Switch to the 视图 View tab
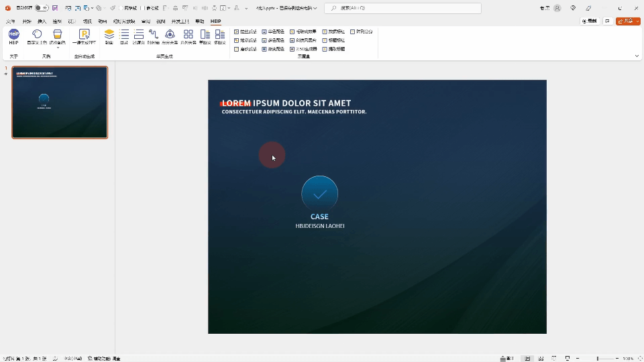 click(160, 21)
